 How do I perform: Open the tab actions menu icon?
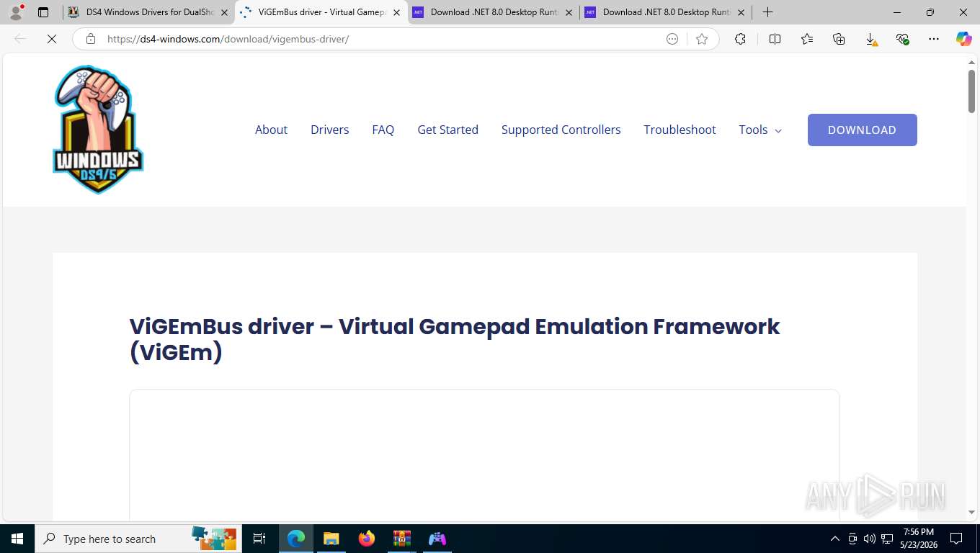(43, 12)
